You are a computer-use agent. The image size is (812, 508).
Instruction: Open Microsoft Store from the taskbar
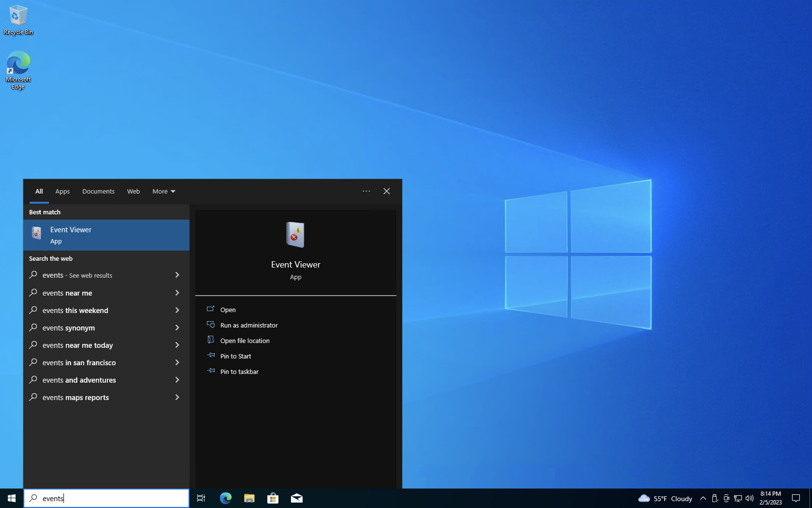coord(273,498)
